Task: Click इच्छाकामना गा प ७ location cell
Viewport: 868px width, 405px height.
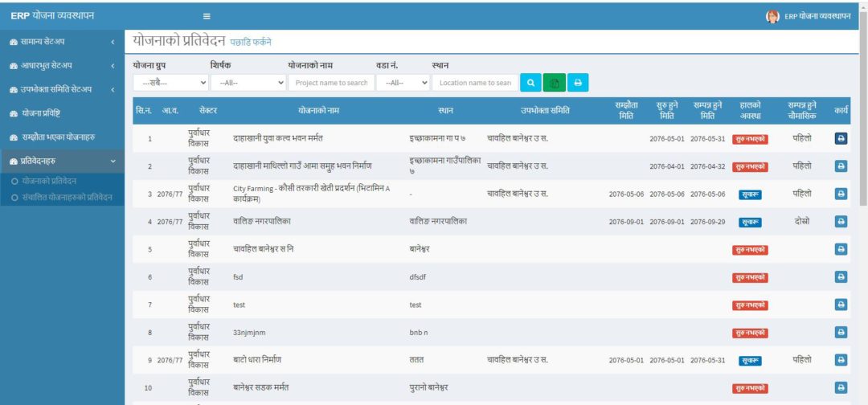Action: pyautogui.click(x=436, y=138)
